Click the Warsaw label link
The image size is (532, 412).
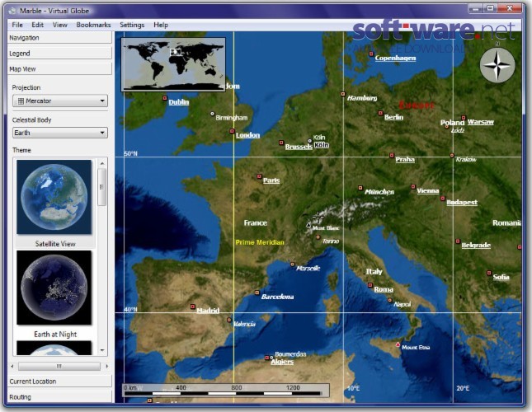coord(480,122)
